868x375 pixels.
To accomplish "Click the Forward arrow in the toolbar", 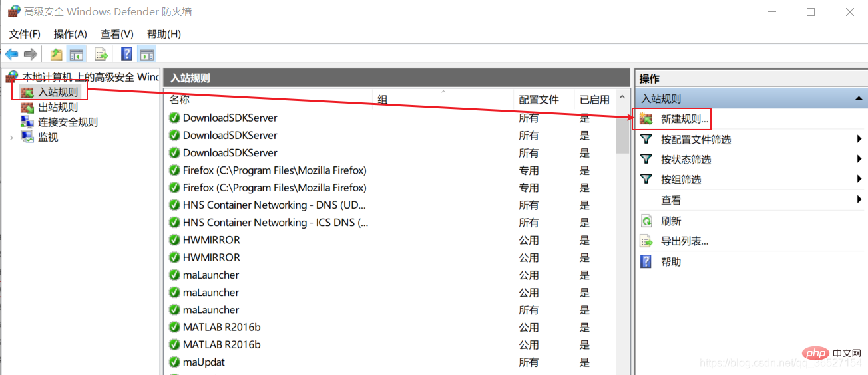I will click(x=30, y=54).
